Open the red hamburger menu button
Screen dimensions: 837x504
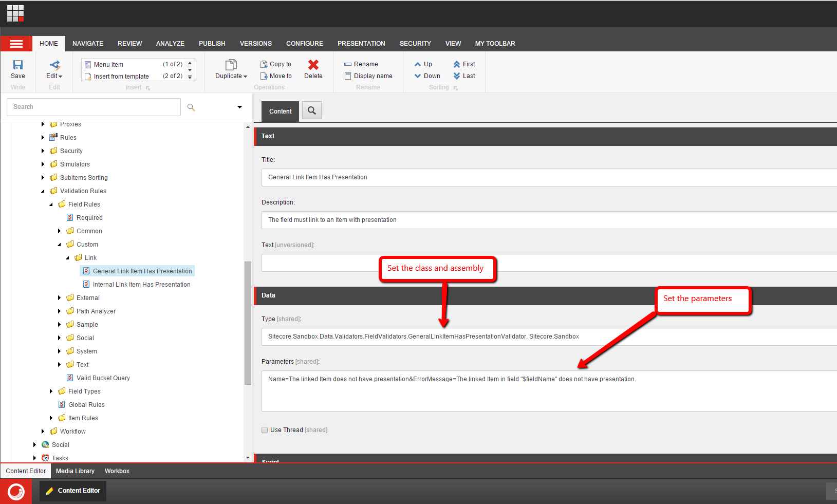pyautogui.click(x=16, y=44)
